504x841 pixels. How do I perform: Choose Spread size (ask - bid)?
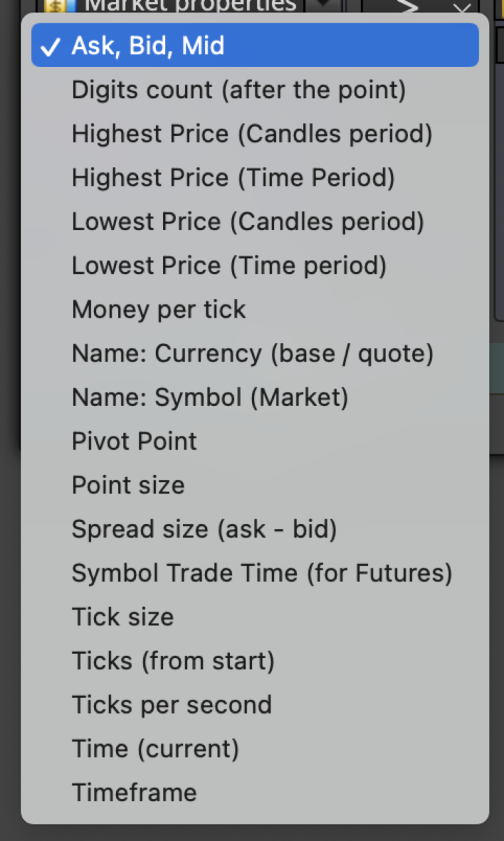click(x=255, y=529)
